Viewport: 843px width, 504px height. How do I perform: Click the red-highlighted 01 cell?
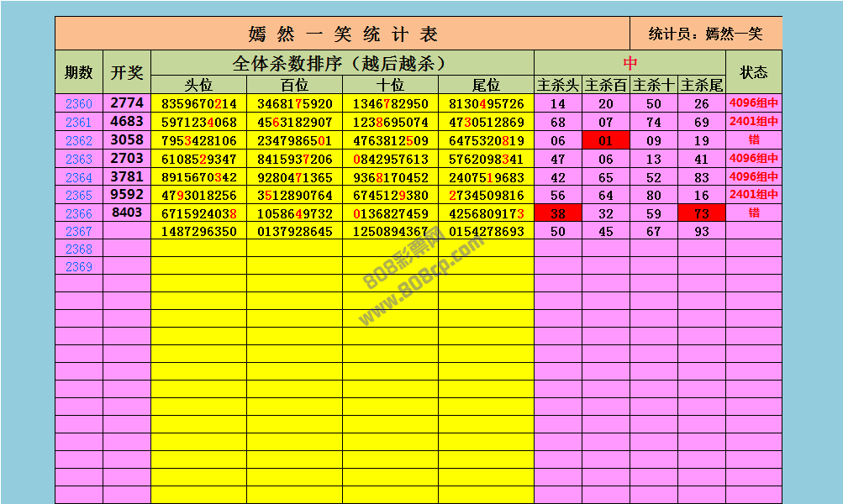coord(606,141)
